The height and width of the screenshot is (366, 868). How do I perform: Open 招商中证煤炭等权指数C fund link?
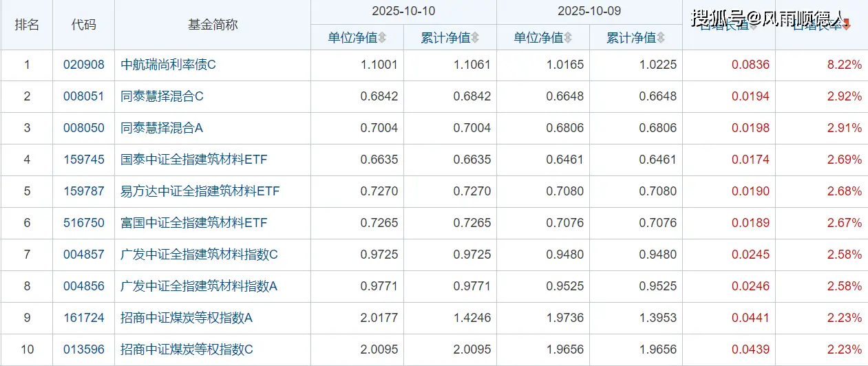coord(187,350)
